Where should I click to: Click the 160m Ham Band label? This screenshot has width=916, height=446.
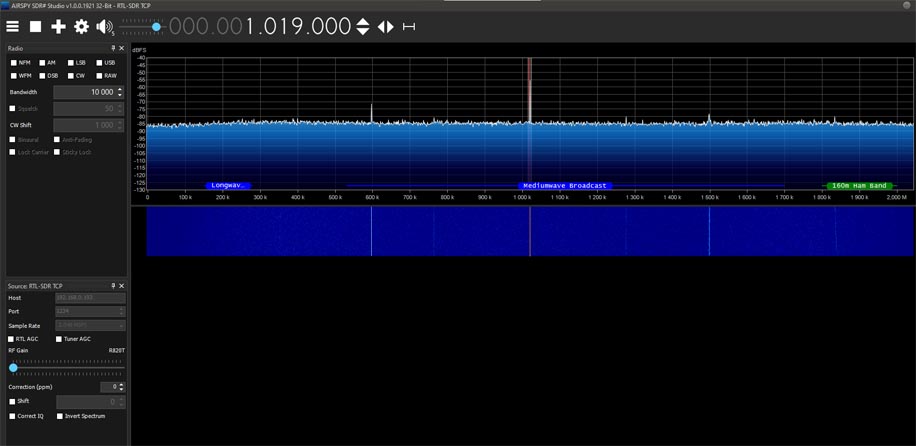859,186
